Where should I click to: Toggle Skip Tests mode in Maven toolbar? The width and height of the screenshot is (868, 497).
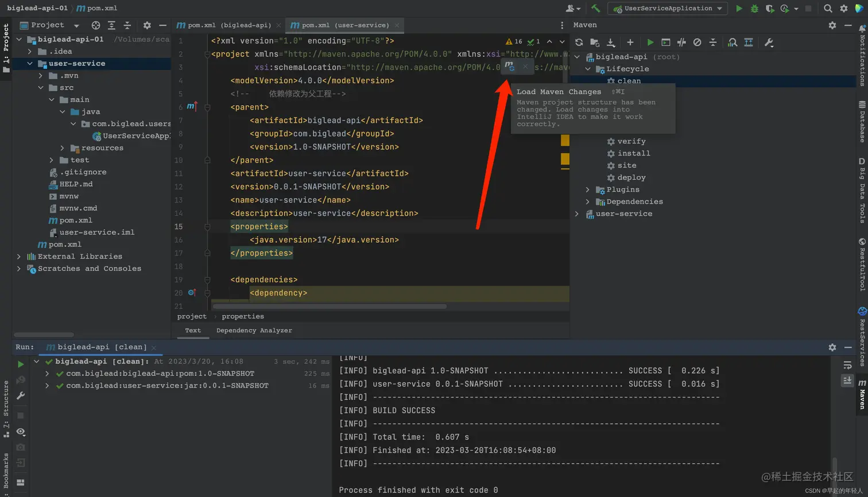point(697,42)
